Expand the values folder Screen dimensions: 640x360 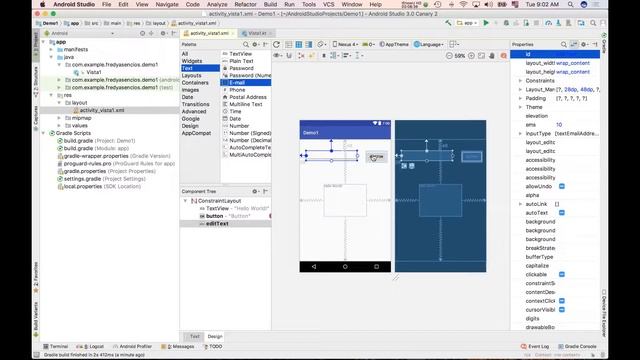coord(59,126)
